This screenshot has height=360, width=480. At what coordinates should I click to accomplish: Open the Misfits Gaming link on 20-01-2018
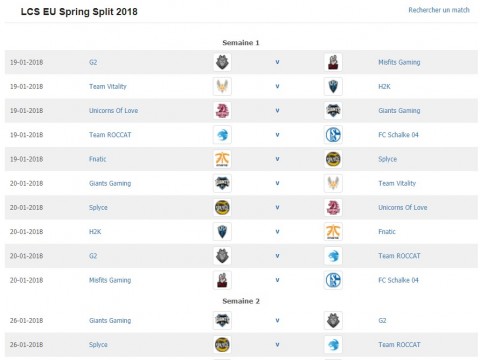click(x=110, y=280)
